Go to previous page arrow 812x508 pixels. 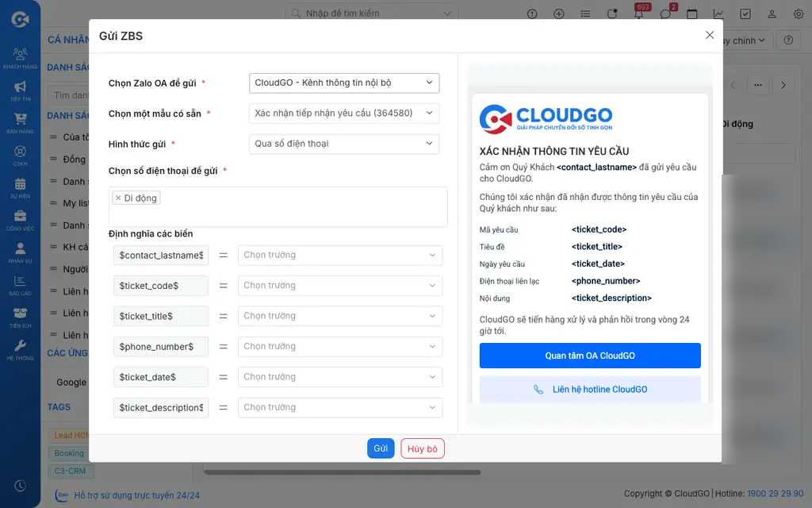coord(733,85)
